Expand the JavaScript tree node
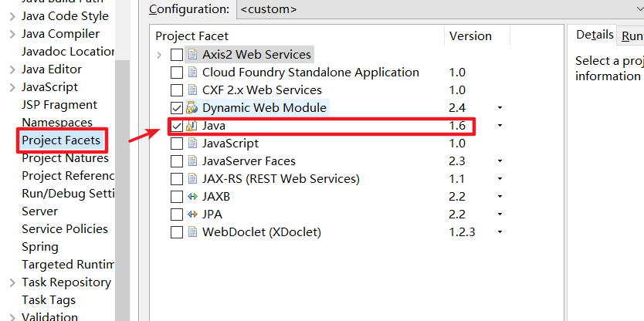 12,87
